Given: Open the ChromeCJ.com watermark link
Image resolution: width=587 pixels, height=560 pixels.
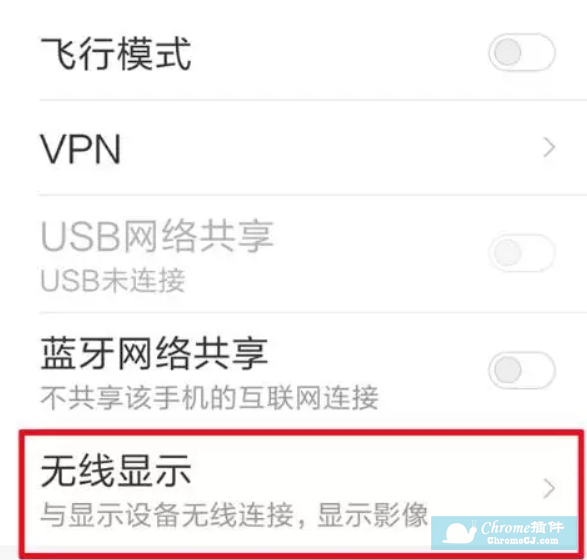Looking at the screenshot, I should pos(523,541).
